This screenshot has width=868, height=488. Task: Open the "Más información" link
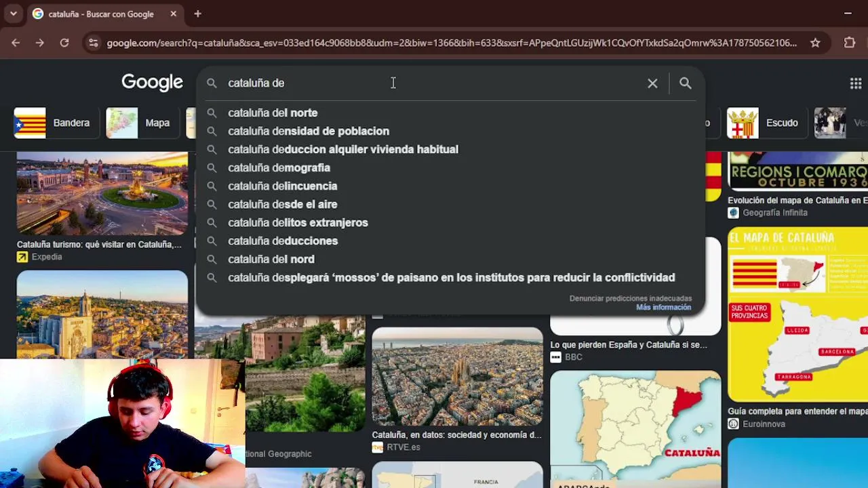[664, 308]
